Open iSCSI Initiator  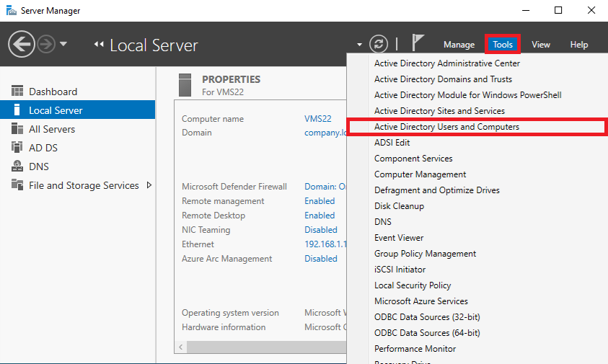click(400, 270)
